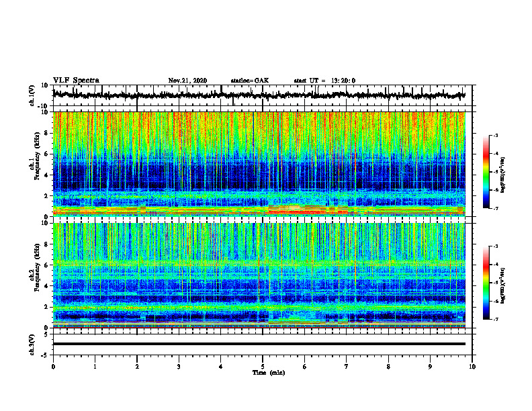Screen dimensions: 532x411
Task: Click the ch.1 spectrogram color scale bar
Action: 486,172
